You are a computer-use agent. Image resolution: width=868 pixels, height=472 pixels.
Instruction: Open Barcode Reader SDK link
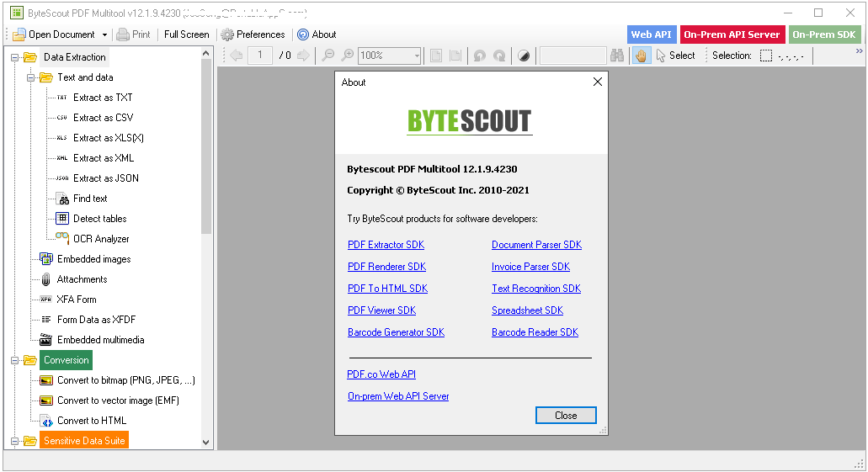pyautogui.click(x=535, y=332)
